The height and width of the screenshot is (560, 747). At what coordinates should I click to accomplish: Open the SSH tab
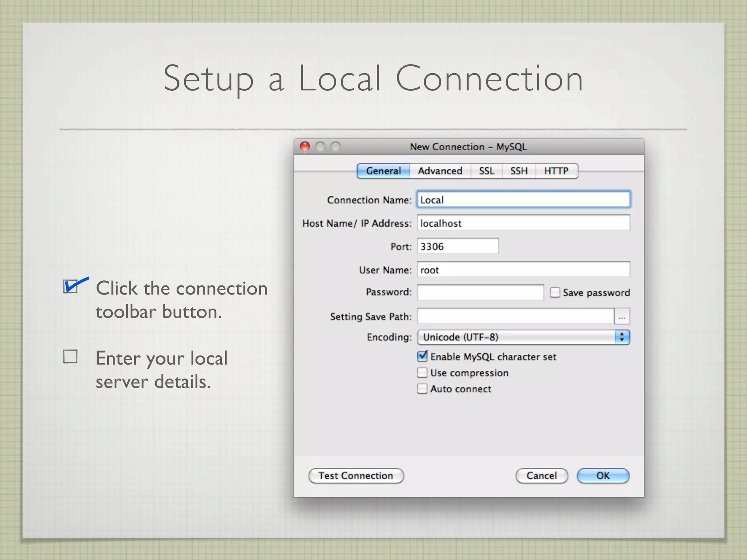[519, 171]
